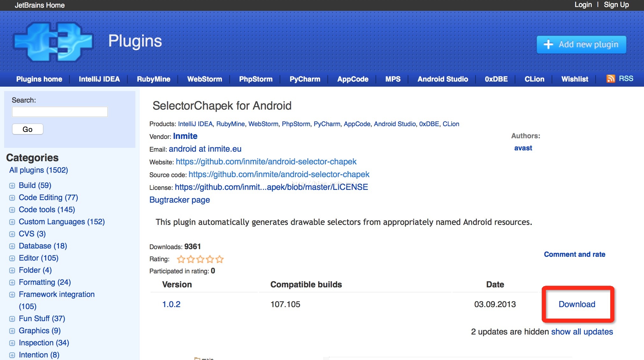
Task: Open the MPS tab
Action: (x=393, y=79)
